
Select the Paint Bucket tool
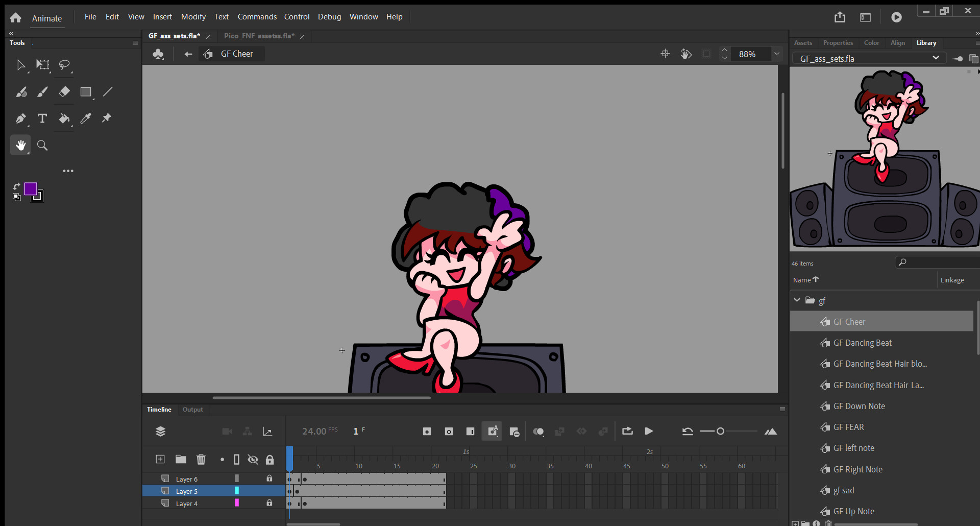64,119
